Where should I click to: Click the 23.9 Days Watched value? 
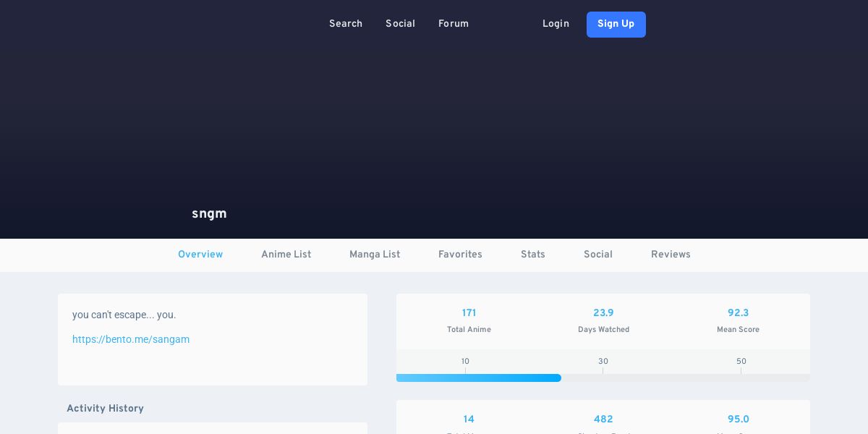(x=603, y=313)
